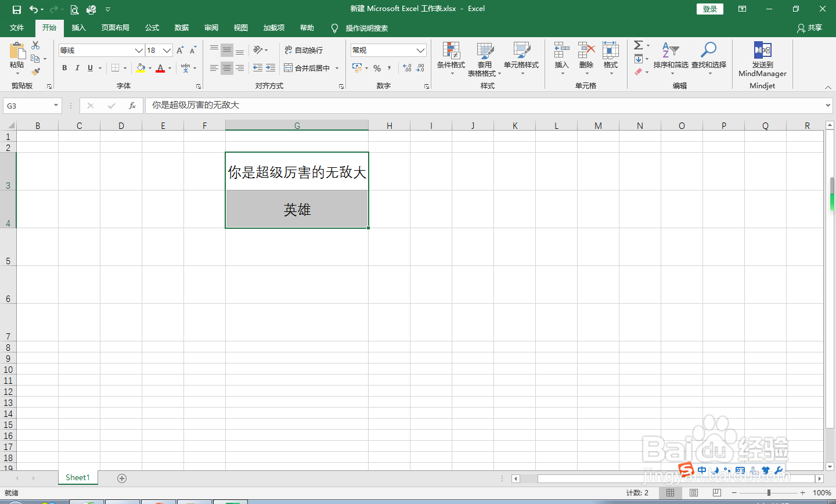Open the font name dropdown 等线
This screenshot has height=504, width=836.
pos(139,51)
